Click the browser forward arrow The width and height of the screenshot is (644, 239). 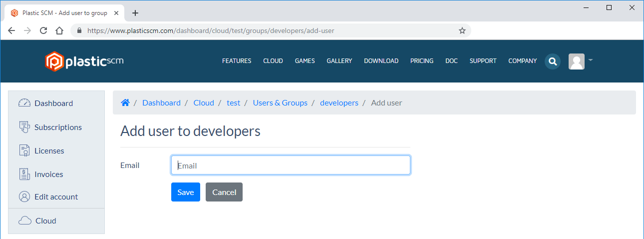coord(27,30)
